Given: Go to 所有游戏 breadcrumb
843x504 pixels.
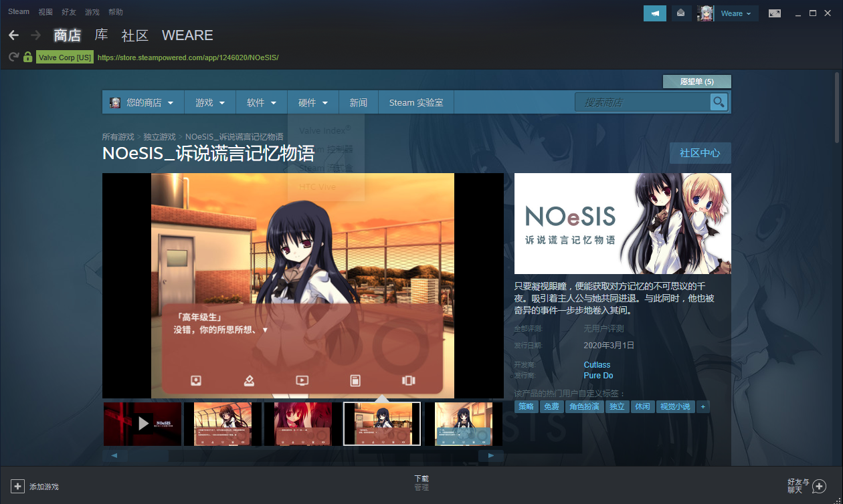Looking at the screenshot, I should click(118, 137).
